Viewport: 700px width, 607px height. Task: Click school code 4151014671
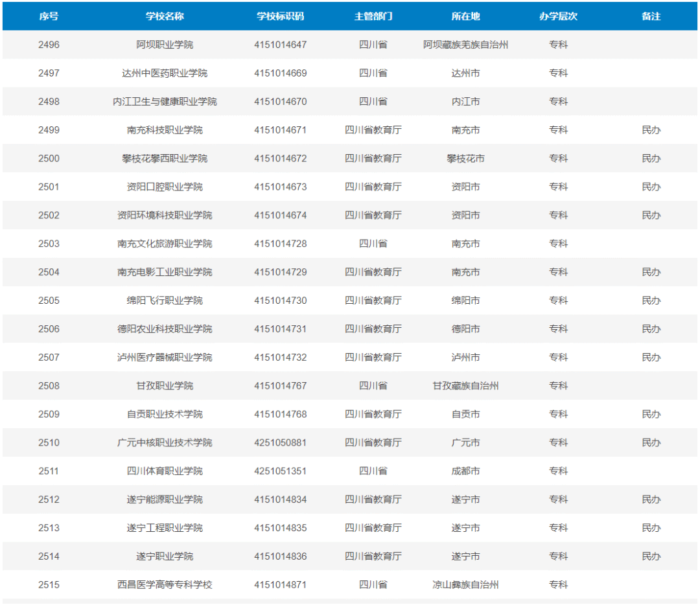coord(281,130)
